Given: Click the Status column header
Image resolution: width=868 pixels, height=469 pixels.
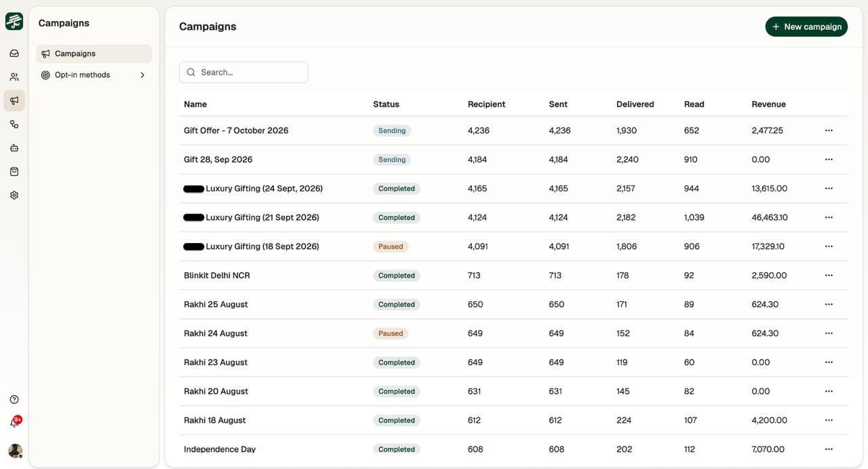Looking at the screenshot, I should 386,105.
